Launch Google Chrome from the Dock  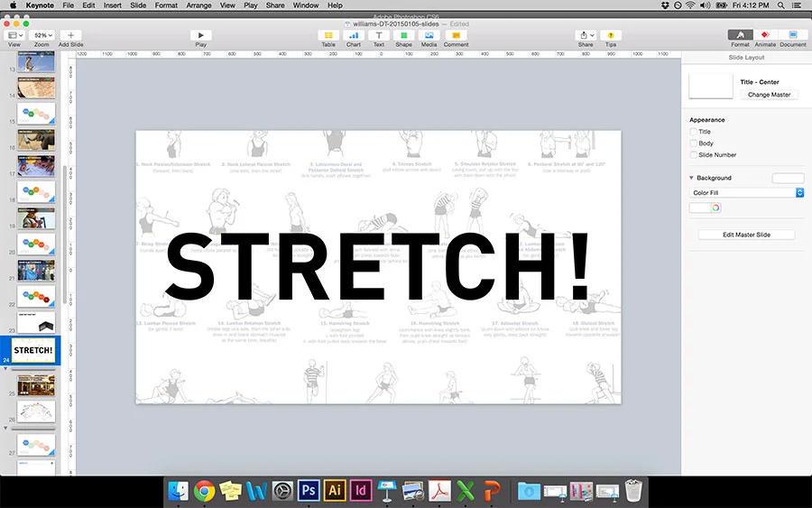pos(205,490)
